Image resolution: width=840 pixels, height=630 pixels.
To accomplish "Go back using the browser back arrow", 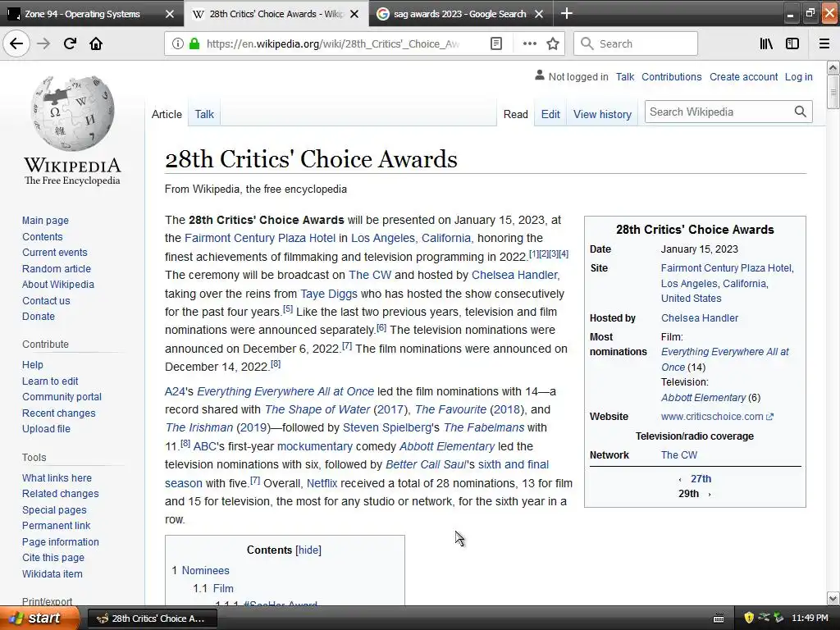I will click(x=16, y=43).
